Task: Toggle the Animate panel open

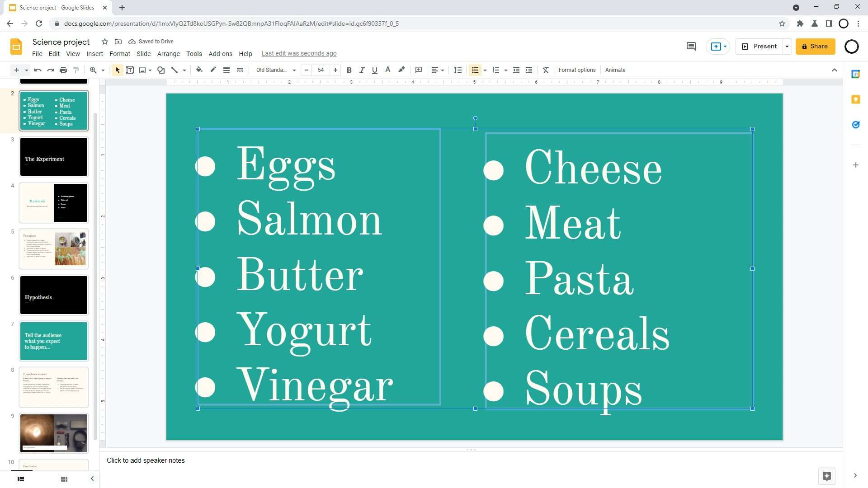Action: [x=615, y=70]
